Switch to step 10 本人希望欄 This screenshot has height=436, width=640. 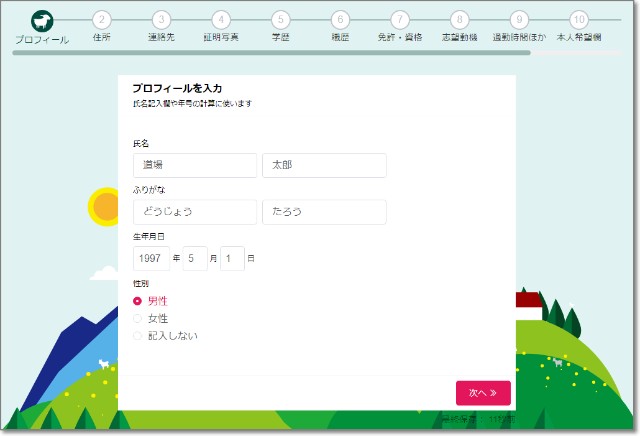pos(578,20)
